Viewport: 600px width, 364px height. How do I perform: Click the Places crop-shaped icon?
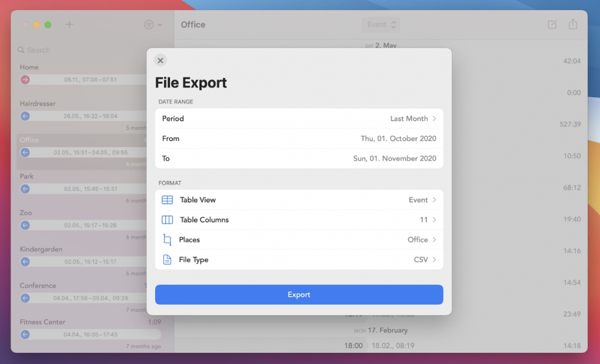pyautogui.click(x=167, y=239)
